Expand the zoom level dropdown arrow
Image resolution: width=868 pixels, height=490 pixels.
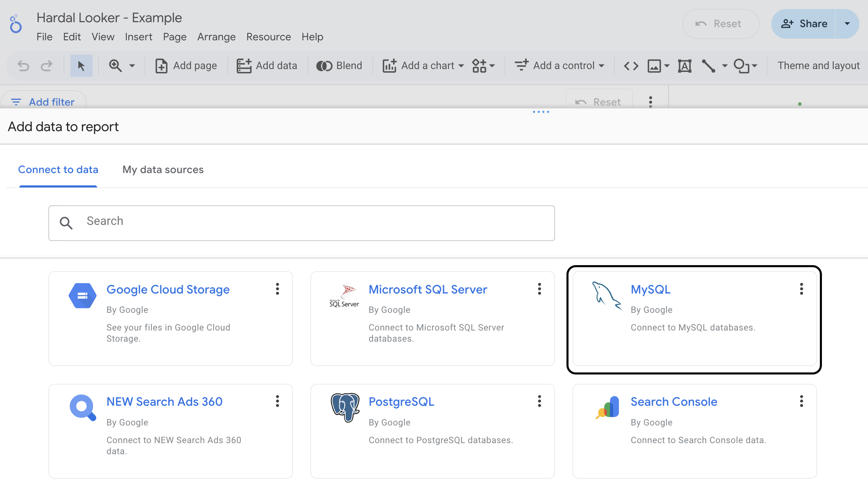(x=132, y=66)
